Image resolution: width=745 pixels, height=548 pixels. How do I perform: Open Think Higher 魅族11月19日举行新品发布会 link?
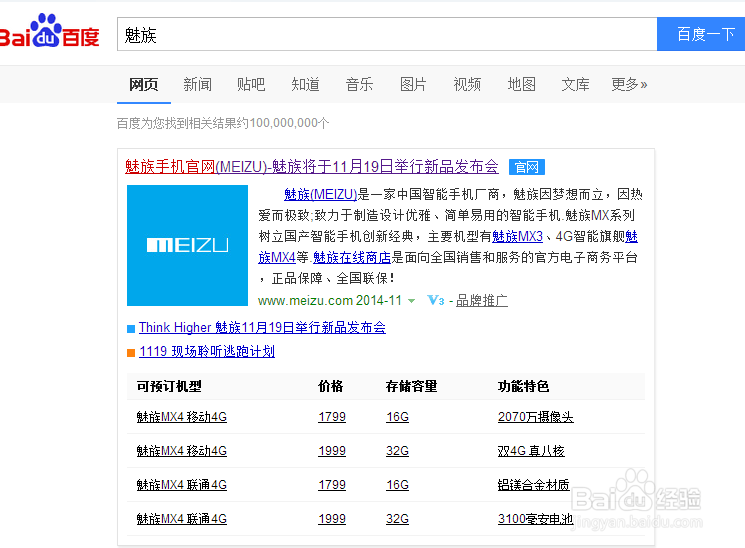pyautogui.click(x=262, y=327)
